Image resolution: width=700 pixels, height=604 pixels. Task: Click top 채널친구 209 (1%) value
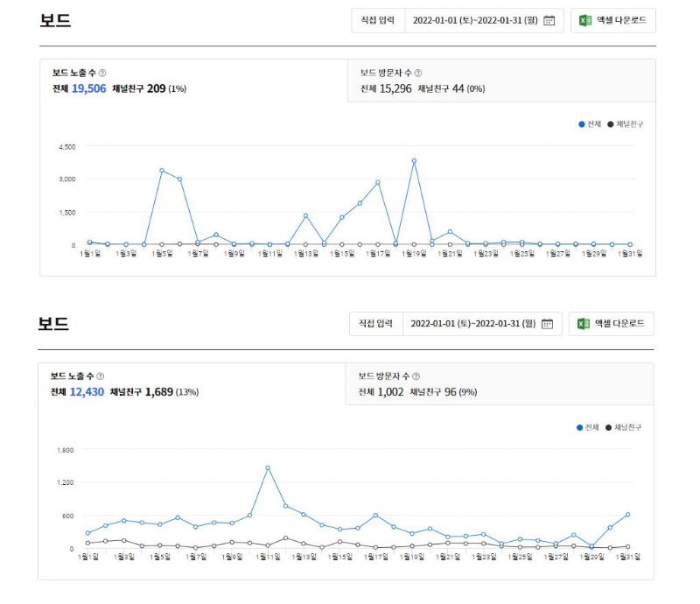click(149, 88)
